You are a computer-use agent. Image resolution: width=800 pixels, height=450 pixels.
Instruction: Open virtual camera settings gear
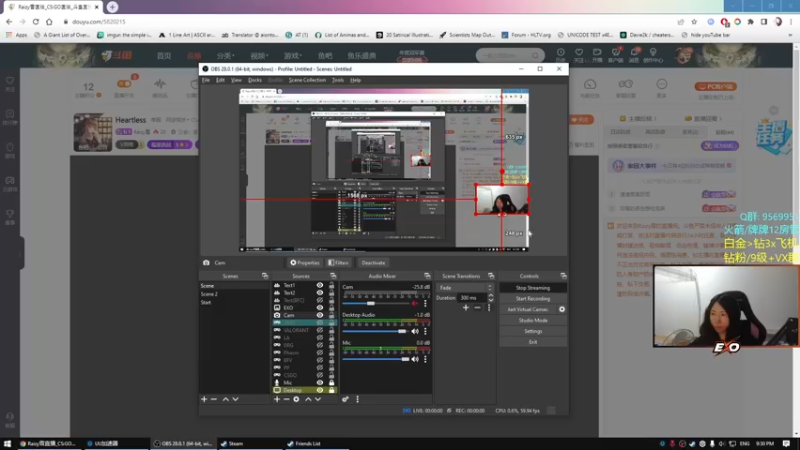(562, 310)
